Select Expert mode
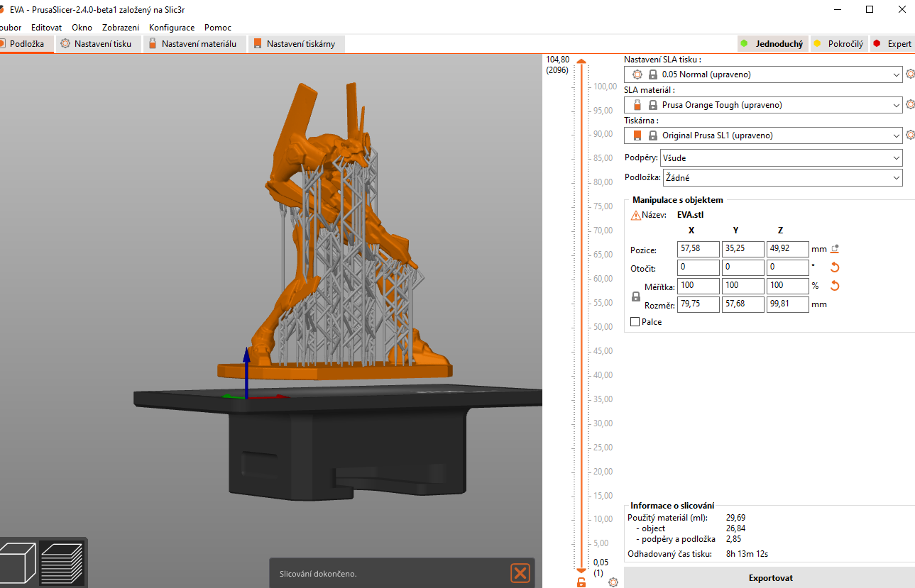Image resolution: width=915 pixels, height=588 pixels. pyautogui.click(x=892, y=44)
